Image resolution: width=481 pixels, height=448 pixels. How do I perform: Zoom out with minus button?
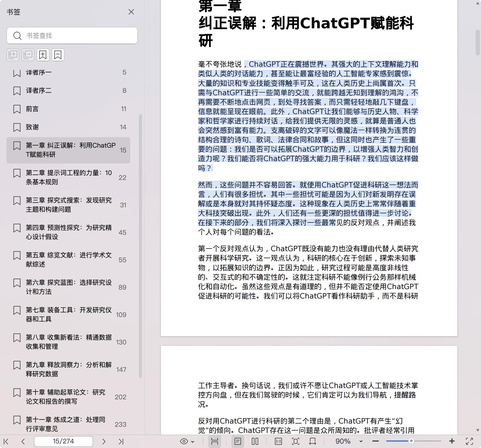coord(376,441)
